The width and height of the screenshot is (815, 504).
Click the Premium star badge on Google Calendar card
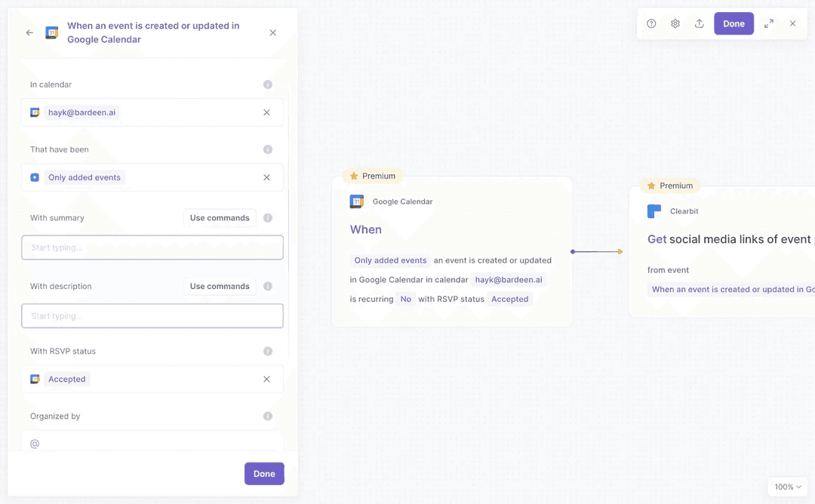tap(373, 176)
